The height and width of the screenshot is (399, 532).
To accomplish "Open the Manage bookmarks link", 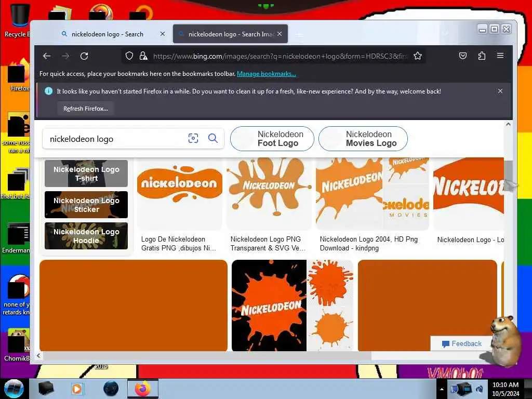I will coord(267,74).
